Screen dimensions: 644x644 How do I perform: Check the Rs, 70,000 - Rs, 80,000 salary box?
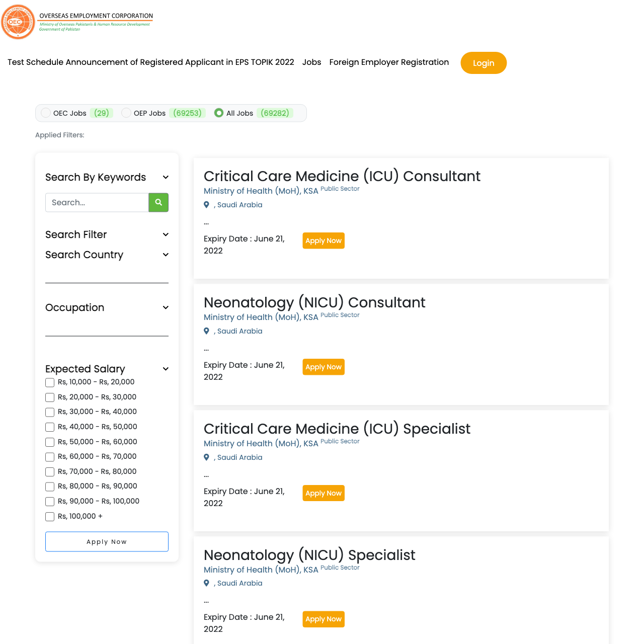(x=50, y=472)
